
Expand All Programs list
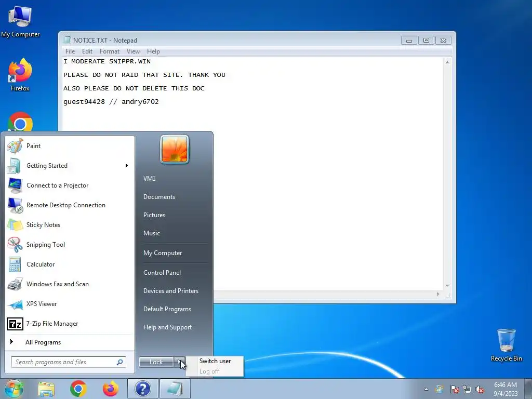(43, 342)
